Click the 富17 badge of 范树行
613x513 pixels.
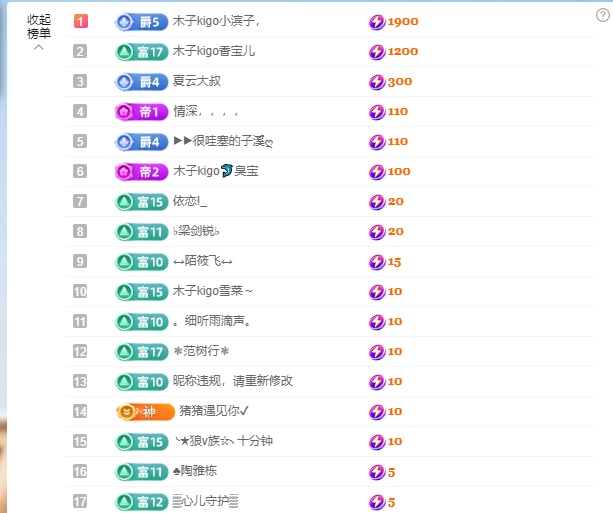141,352
